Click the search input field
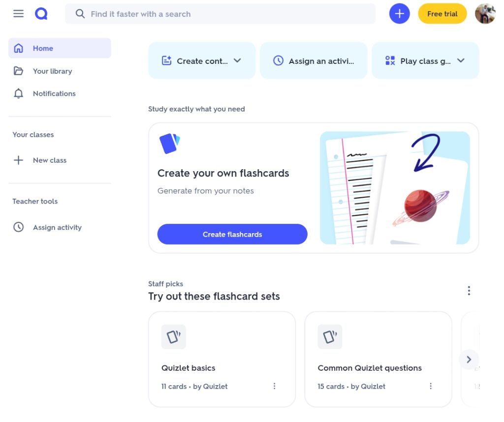This screenshot has width=504, height=422. coord(220,14)
